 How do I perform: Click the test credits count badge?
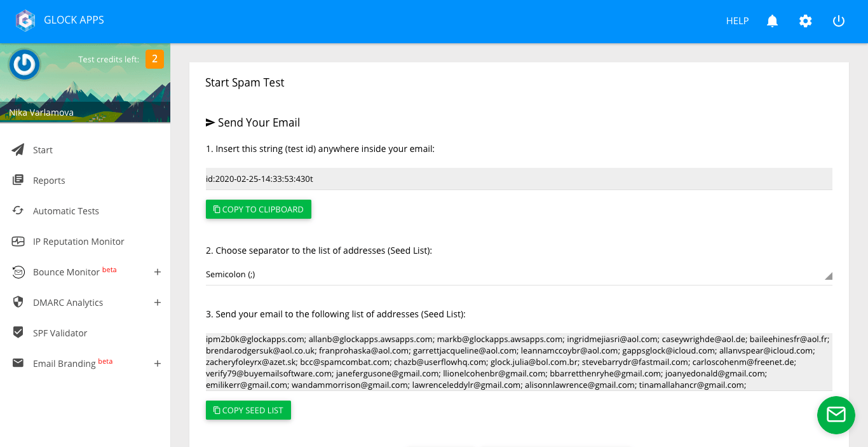tap(154, 59)
